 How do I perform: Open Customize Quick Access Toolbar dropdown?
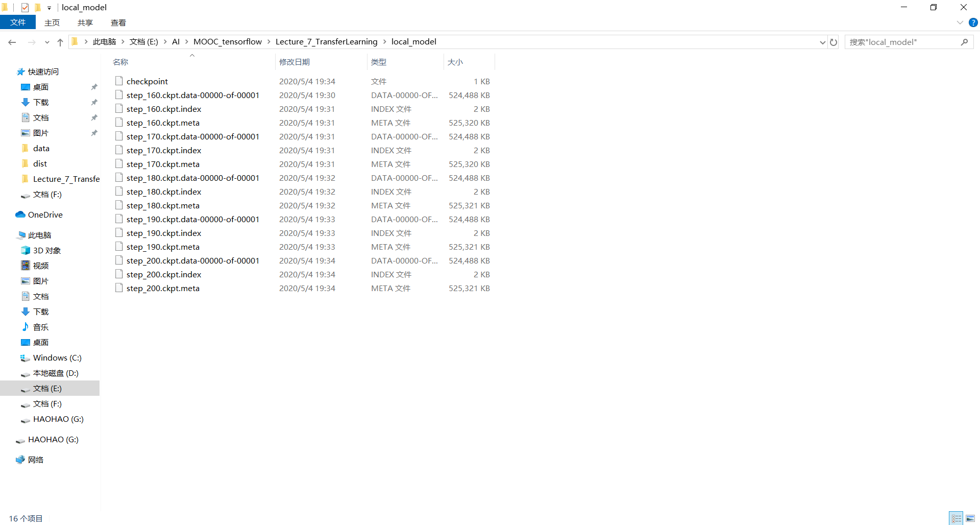pyautogui.click(x=49, y=8)
